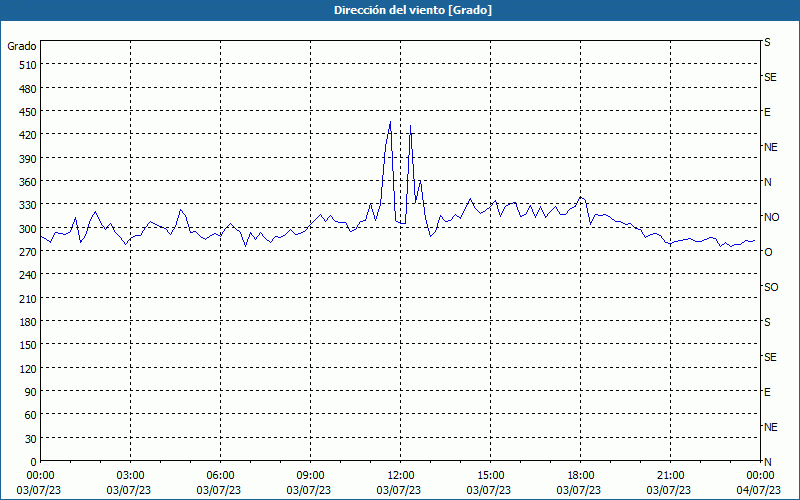Select the 03:00 time label
800x500 pixels.
click(x=130, y=476)
